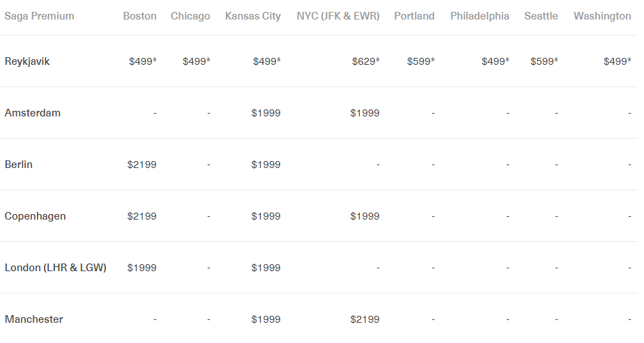Select the Seattle column header
The width and height of the screenshot is (644, 343).
[541, 16]
